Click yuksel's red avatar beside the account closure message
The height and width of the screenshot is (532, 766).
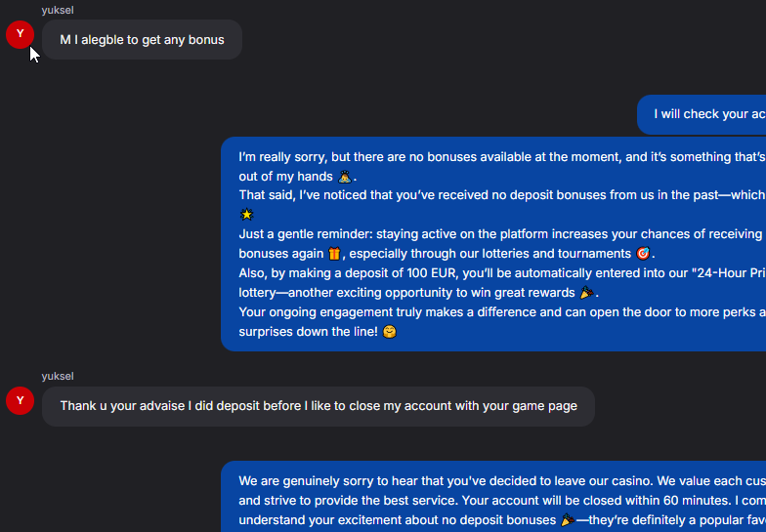pyautogui.click(x=20, y=400)
